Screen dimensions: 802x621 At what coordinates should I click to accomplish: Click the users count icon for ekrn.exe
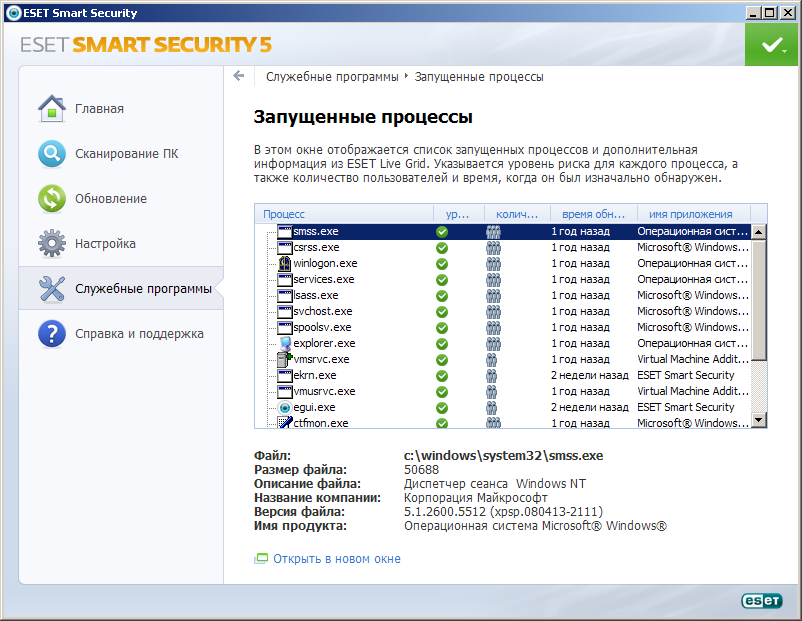(x=492, y=375)
